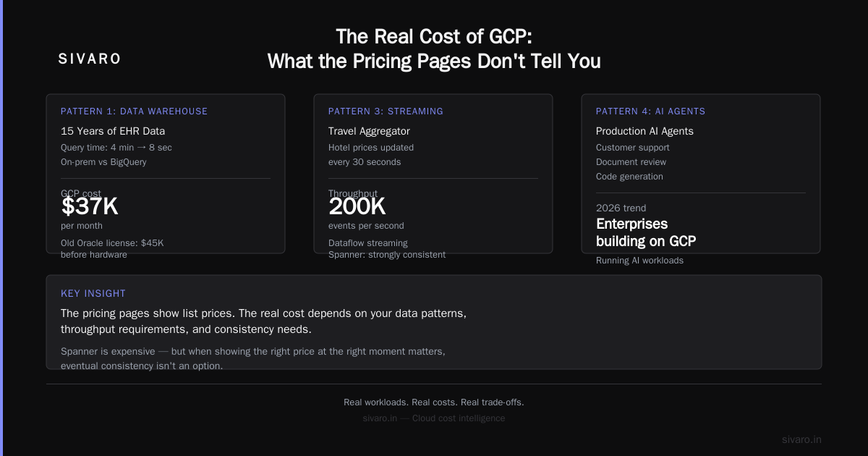The image size is (868, 456).
Task: Click the 'PATTERN 1: DATA WAREHOUSE' label
Action: 134,111
